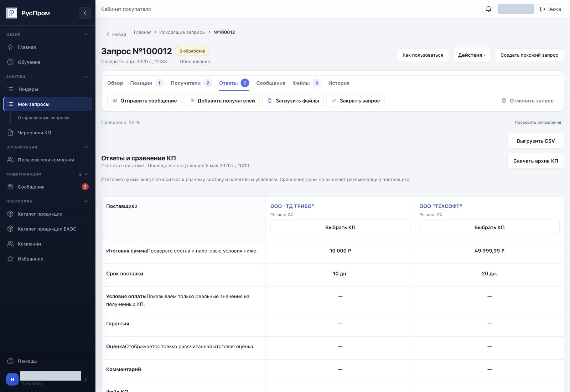Open notifications bell icon
This screenshot has width=570, height=392.
tap(488, 9)
